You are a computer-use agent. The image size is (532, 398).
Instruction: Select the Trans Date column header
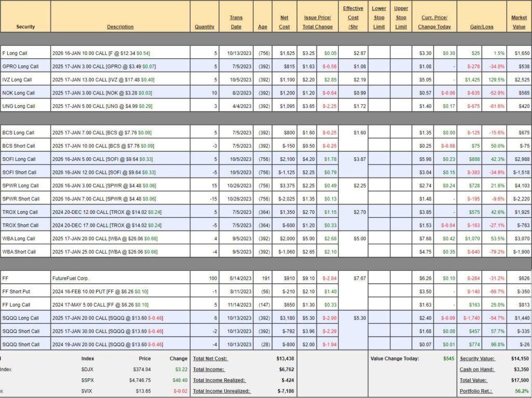(x=236, y=22)
